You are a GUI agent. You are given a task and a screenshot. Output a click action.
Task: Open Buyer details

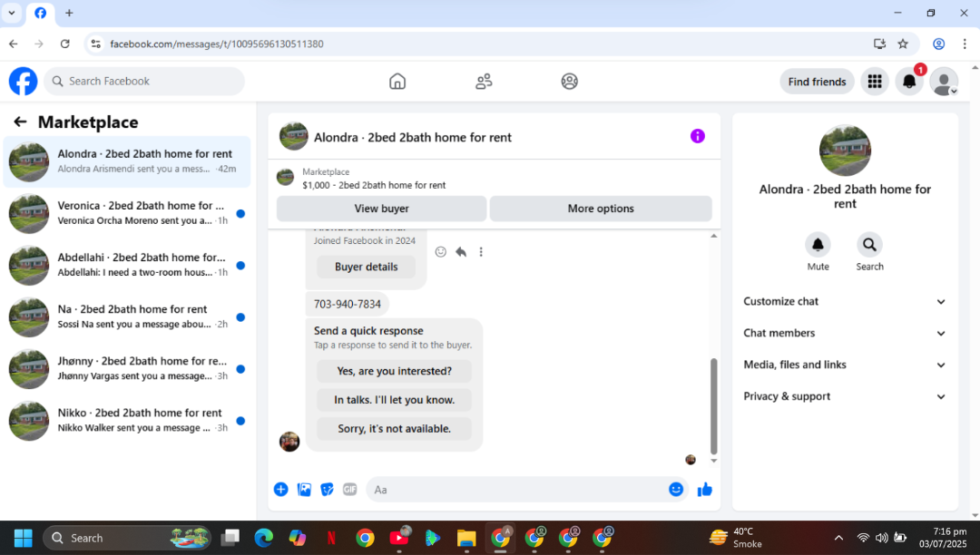pos(367,267)
